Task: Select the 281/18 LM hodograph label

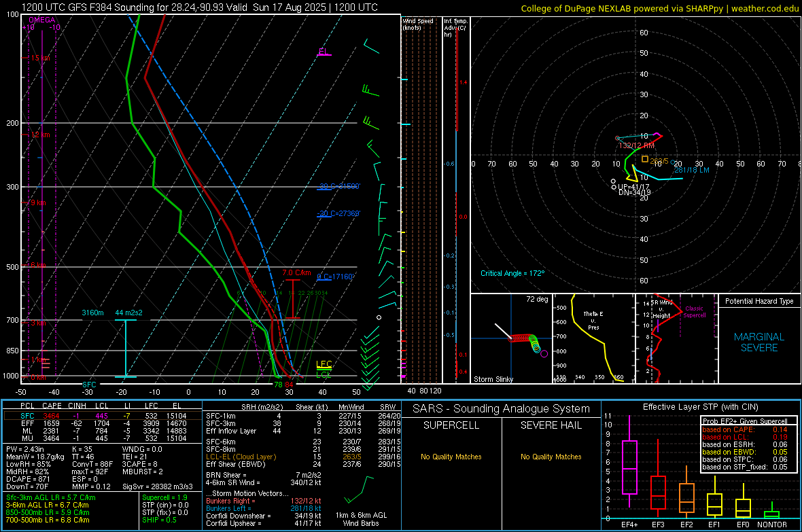Action: click(x=691, y=171)
